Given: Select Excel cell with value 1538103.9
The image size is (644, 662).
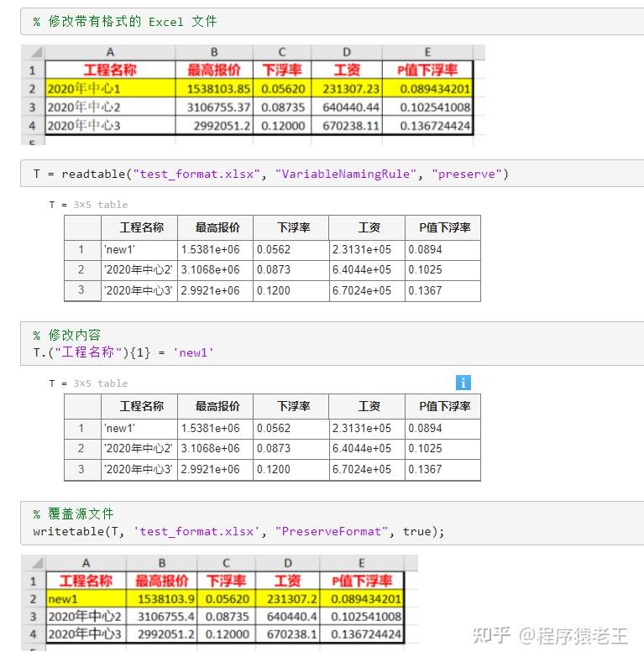Looking at the screenshot, I should [162, 599].
